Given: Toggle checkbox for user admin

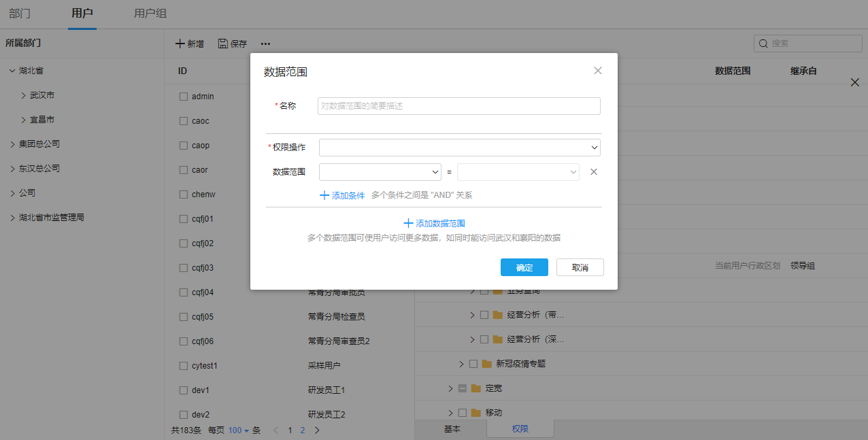Looking at the screenshot, I should [x=184, y=97].
